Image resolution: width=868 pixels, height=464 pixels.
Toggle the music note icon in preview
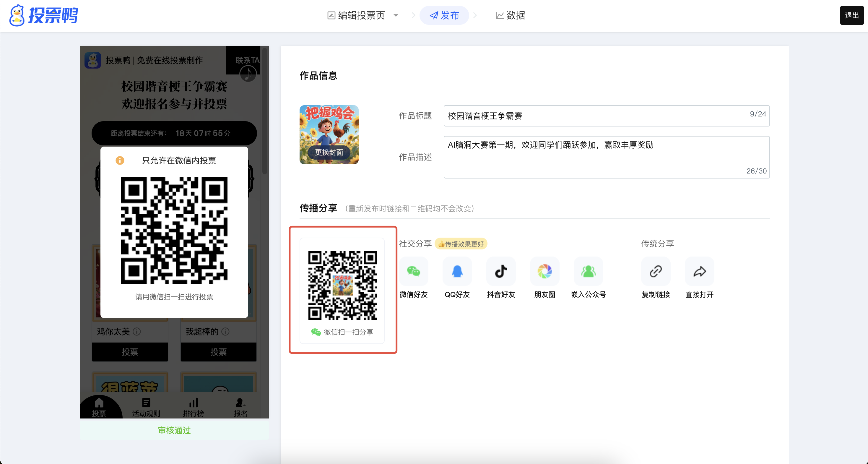(248, 74)
